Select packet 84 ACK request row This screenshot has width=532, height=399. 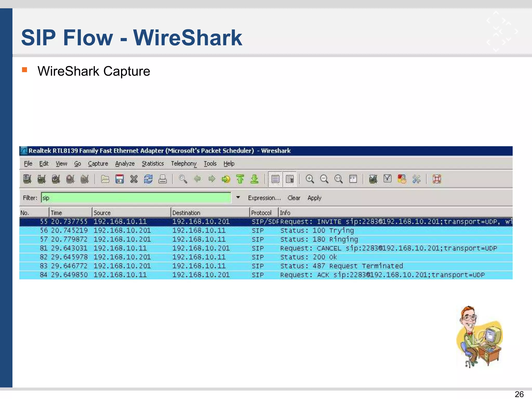point(266,275)
